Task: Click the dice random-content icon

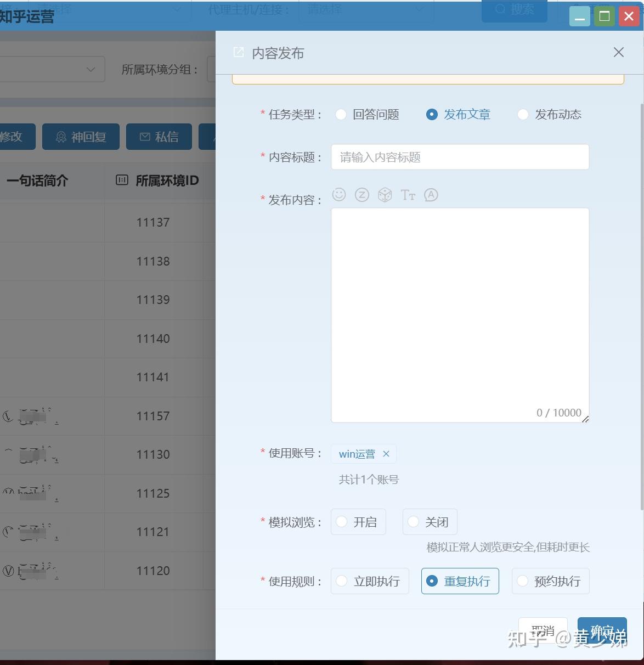Action: pyautogui.click(x=385, y=195)
